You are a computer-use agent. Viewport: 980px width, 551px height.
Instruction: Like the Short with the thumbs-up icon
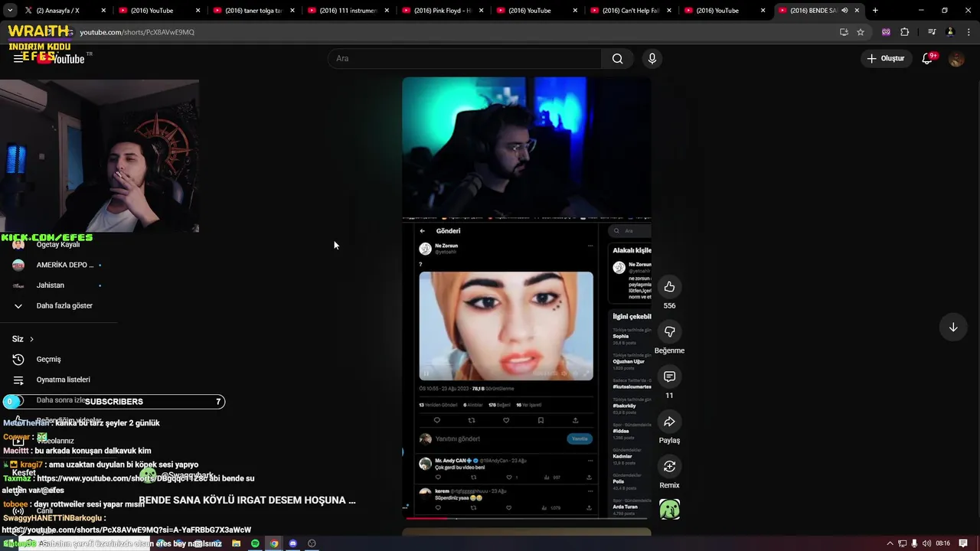(669, 287)
